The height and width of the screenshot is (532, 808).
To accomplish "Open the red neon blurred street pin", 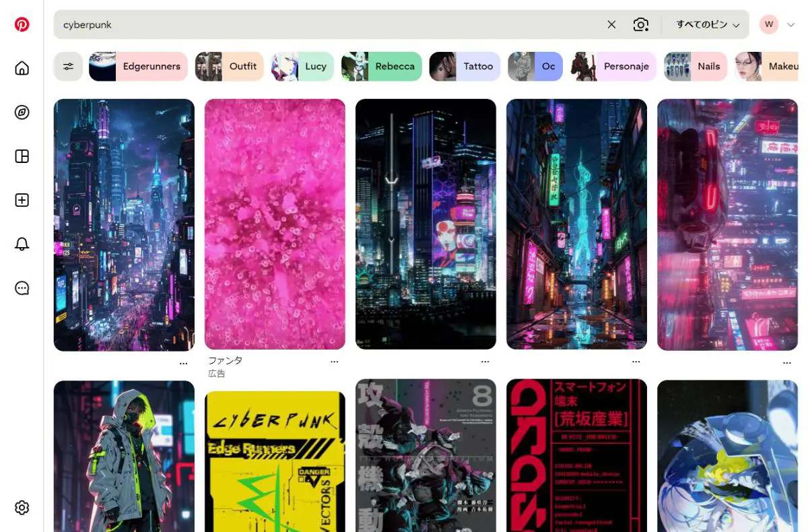I will click(727, 225).
